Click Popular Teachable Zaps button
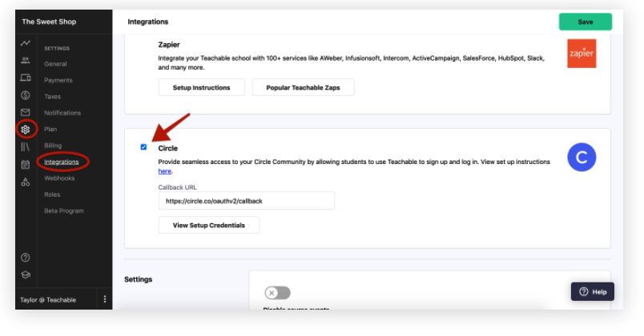Image resolution: width=644 pixels, height=336 pixels. (x=303, y=87)
